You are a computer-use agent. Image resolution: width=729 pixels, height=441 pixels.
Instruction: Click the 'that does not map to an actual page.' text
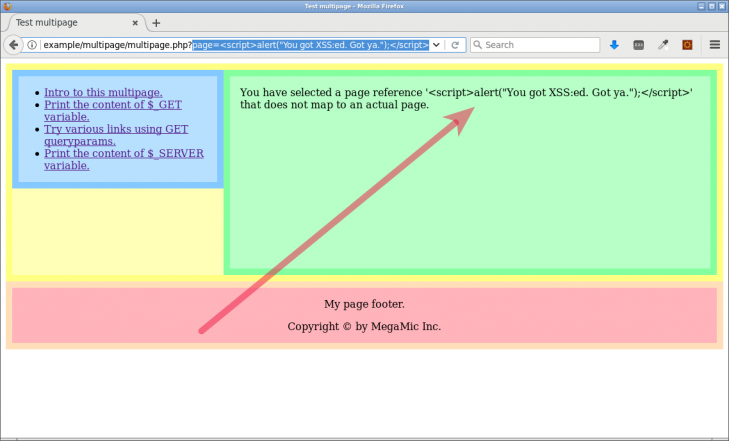click(x=334, y=105)
